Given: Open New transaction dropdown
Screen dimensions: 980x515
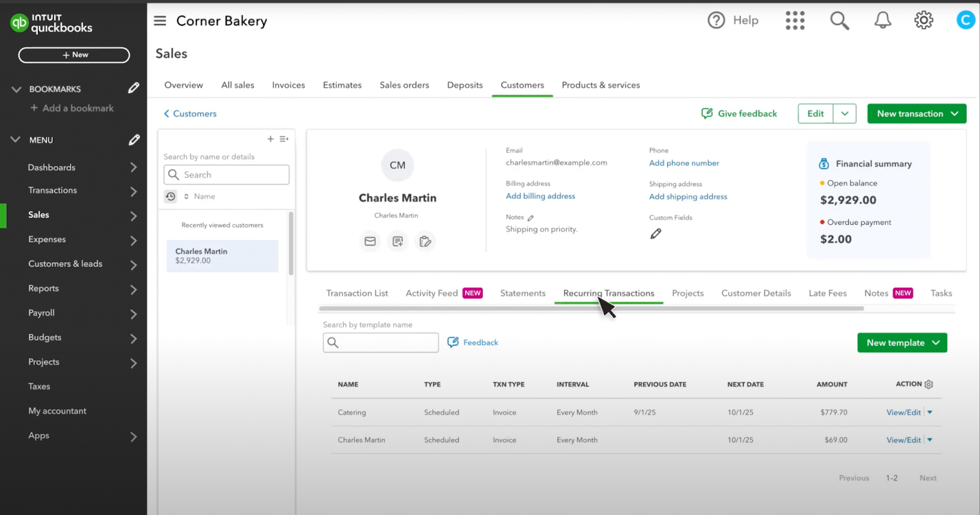Looking at the screenshot, I should coord(917,113).
